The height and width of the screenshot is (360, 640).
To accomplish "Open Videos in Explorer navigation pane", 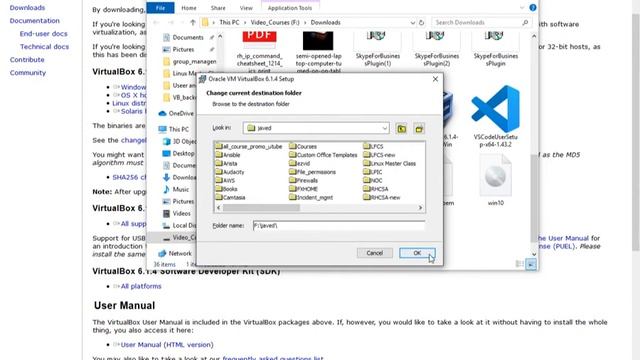I will (177, 213).
